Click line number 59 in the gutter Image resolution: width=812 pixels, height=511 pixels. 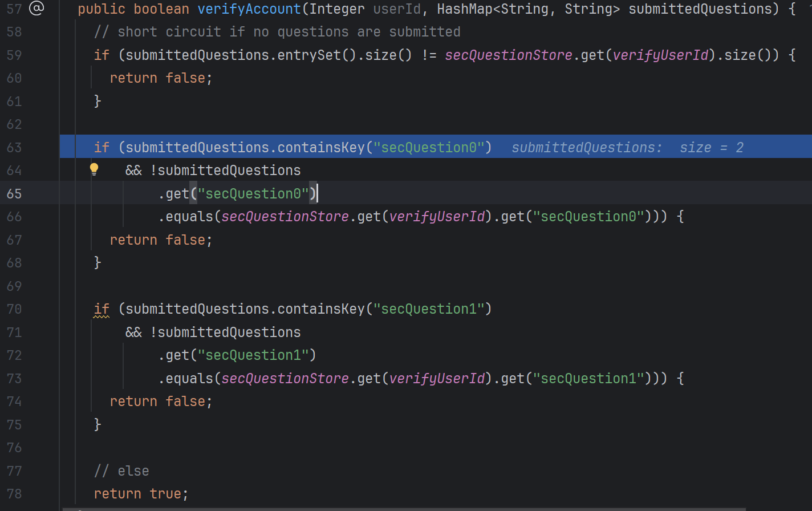pyautogui.click(x=14, y=55)
